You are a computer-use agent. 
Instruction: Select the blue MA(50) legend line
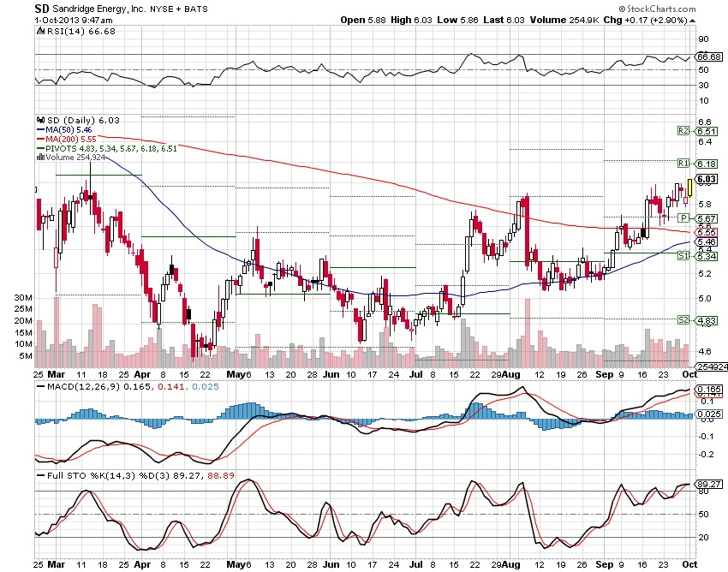coord(40,130)
